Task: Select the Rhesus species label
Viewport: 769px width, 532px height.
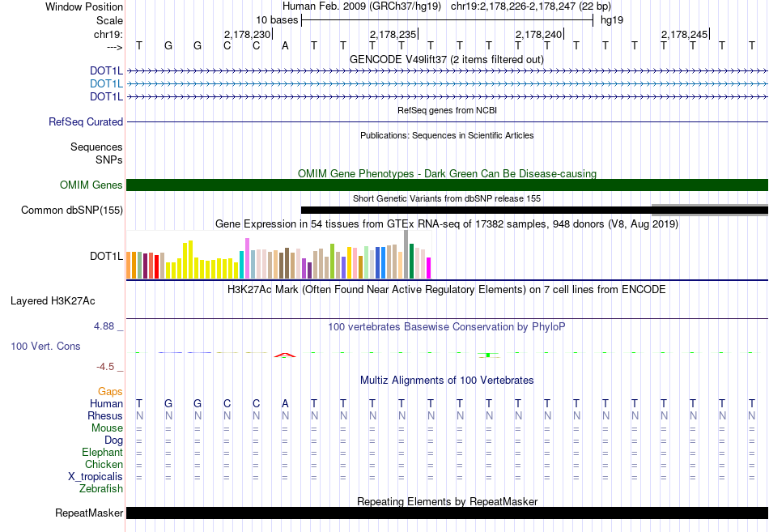Action: [x=105, y=416]
